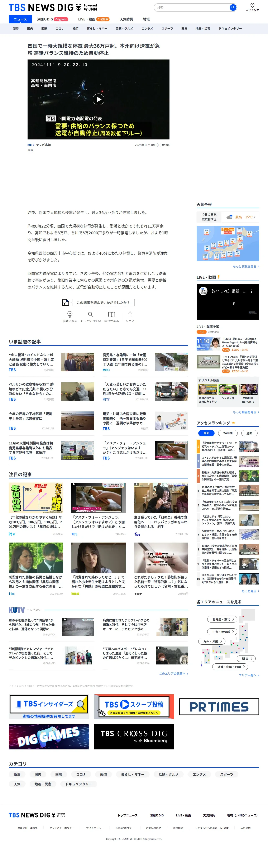Click the KUTV area section logo

16,610
